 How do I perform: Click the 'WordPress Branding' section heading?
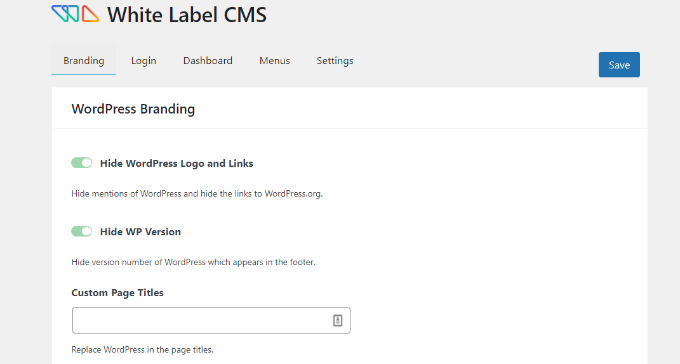point(133,109)
